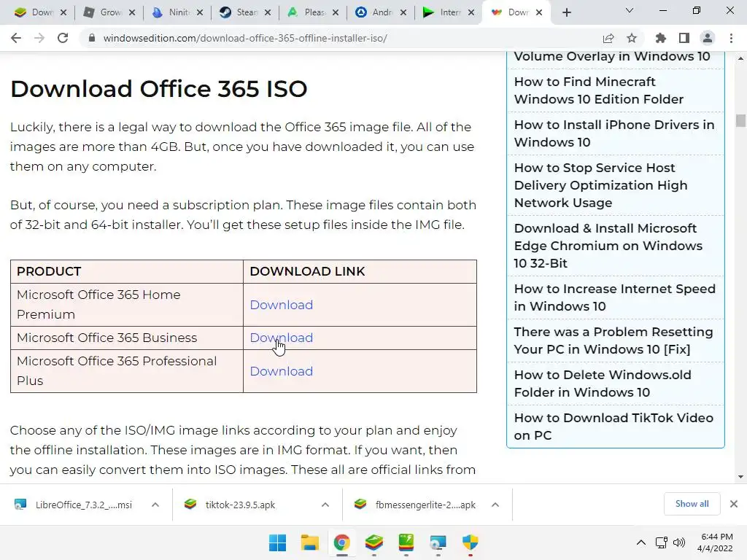Reload the current page
The width and height of the screenshot is (747, 560).
pyautogui.click(x=63, y=38)
